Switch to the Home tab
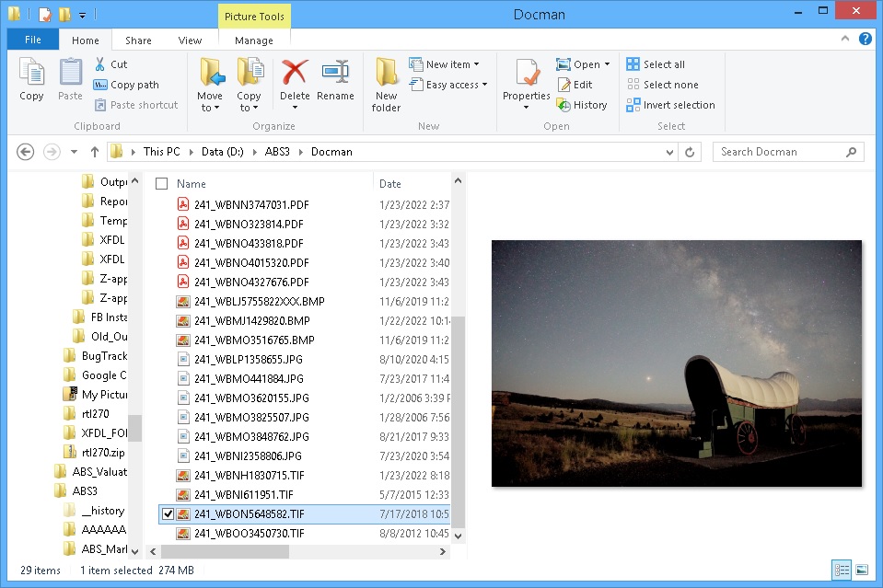Viewport: 883px width, 588px height. tap(85, 40)
